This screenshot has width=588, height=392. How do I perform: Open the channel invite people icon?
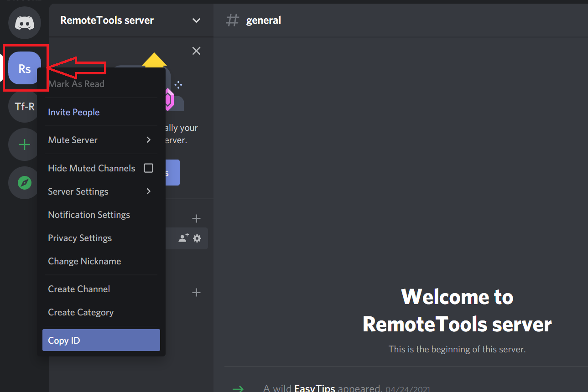[x=183, y=238]
